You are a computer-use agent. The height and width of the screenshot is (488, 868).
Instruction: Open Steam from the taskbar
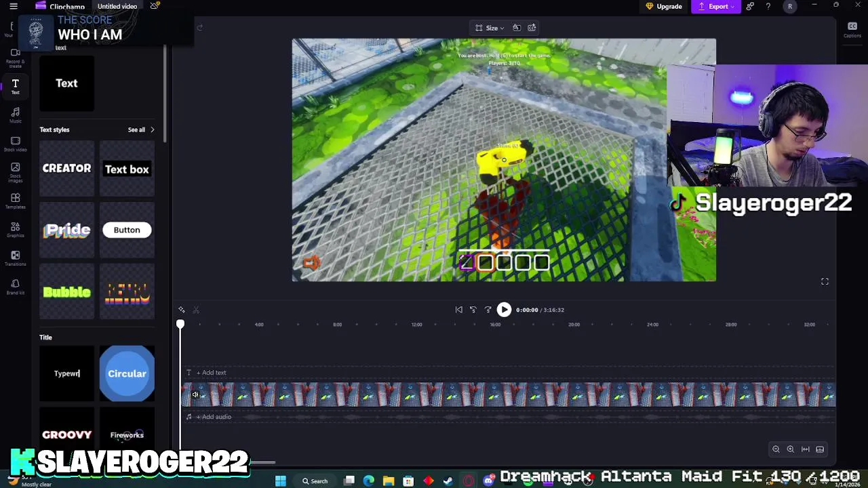(448, 481)
